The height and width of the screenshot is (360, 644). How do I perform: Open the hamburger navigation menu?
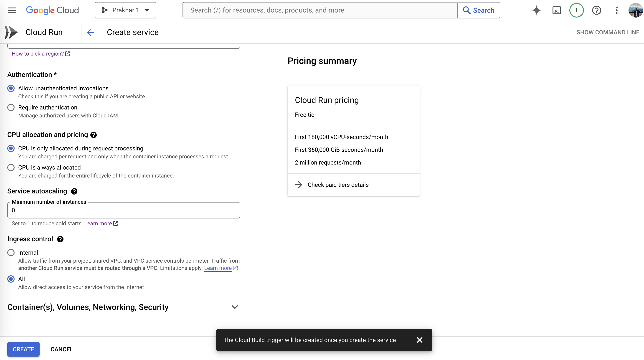tap(12, 10)
